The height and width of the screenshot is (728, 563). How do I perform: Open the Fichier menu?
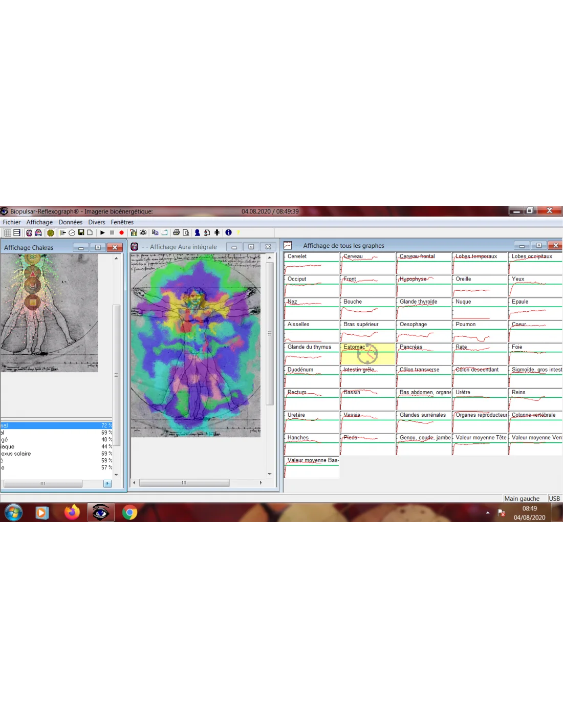pyautogui.click(x=12, y=222)
